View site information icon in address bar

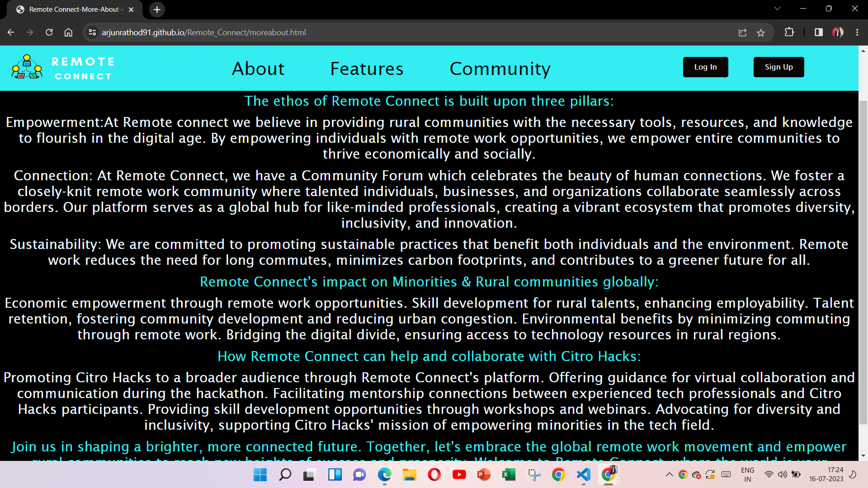[x=92, y=33]
